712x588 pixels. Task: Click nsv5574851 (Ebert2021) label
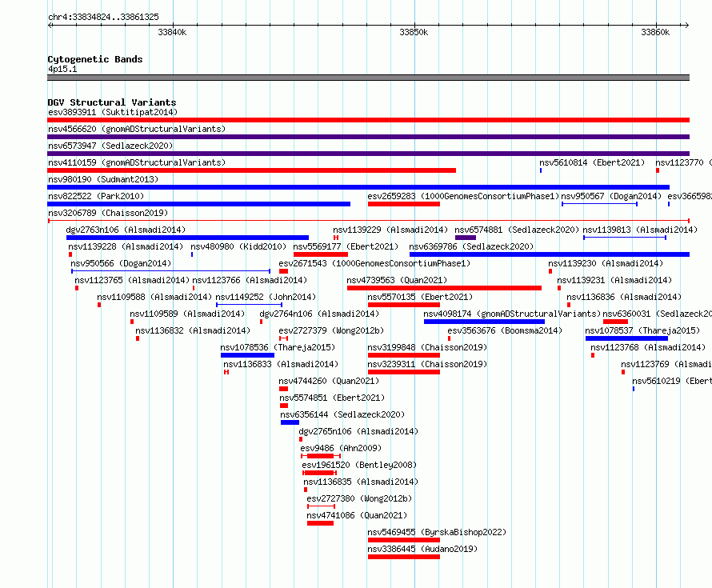[332, 398]
